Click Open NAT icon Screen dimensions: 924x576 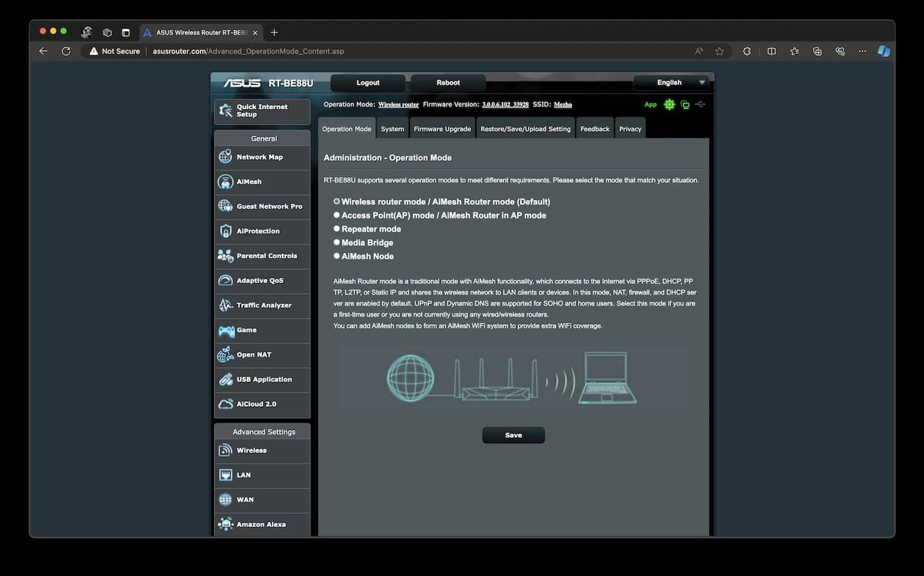[x=225, y=354]
